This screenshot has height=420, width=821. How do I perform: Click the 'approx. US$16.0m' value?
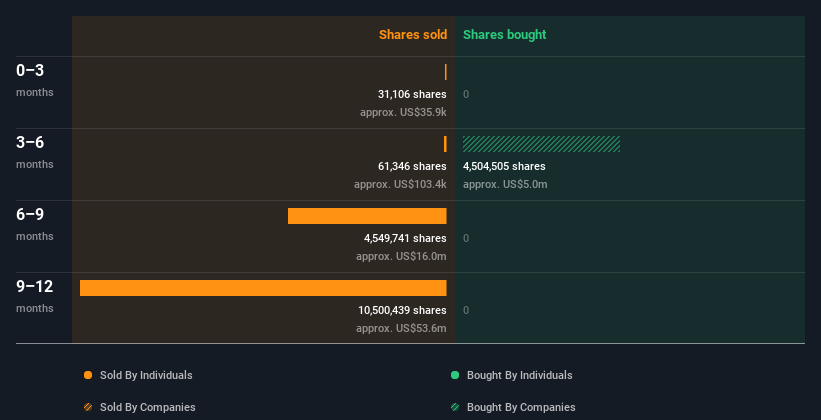click(401, 256)
